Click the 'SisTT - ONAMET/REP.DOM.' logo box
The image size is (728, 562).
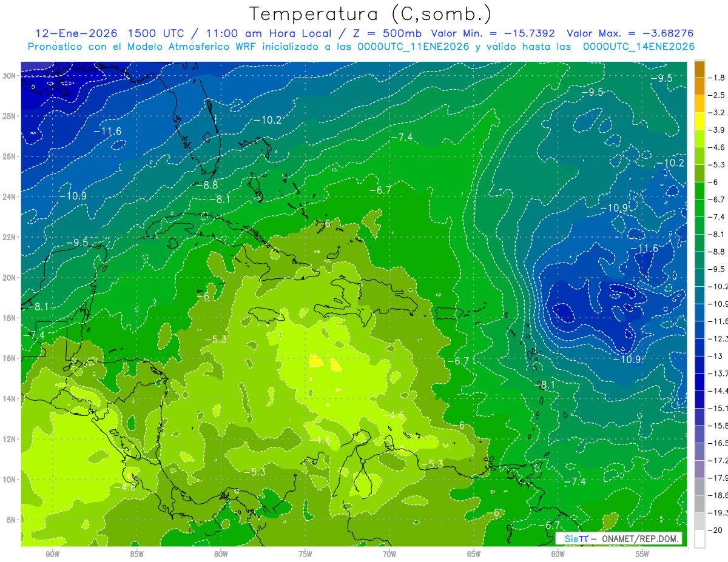[x=619, y=538]
